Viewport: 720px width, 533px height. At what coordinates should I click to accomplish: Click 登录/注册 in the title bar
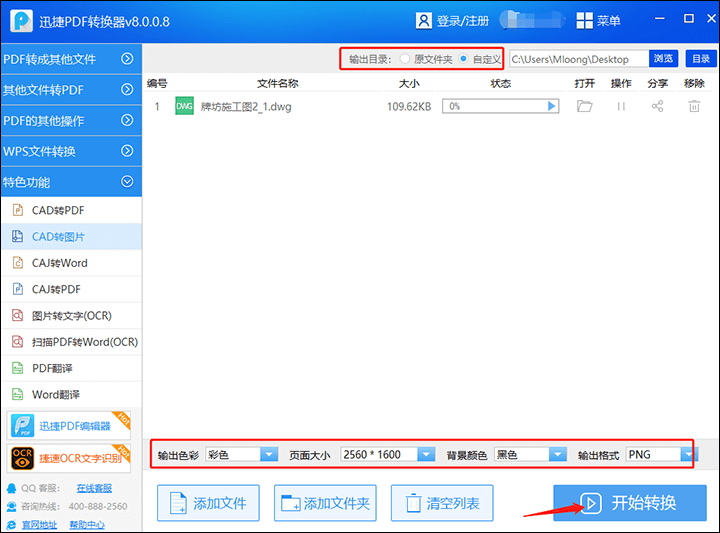point(462,21)
